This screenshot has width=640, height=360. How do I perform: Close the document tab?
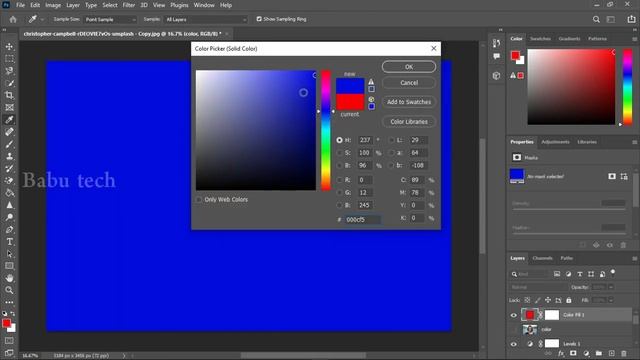227,34
